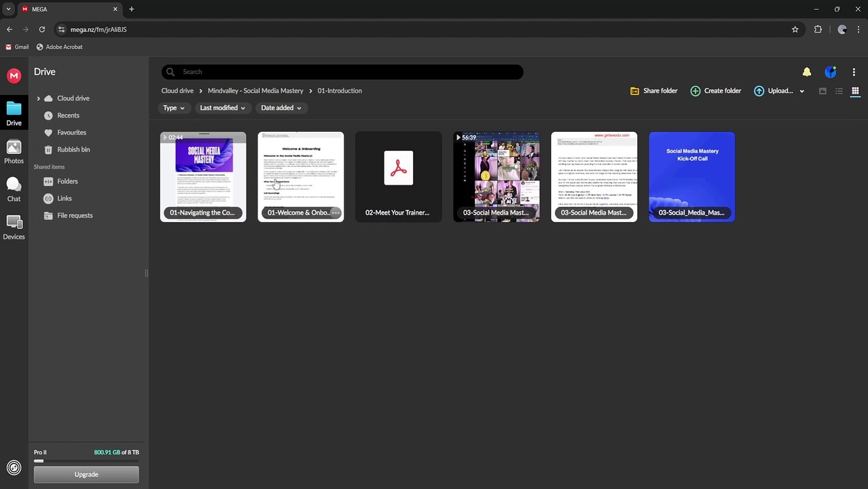Bookmark this page with the star

(x=795, y=29)
